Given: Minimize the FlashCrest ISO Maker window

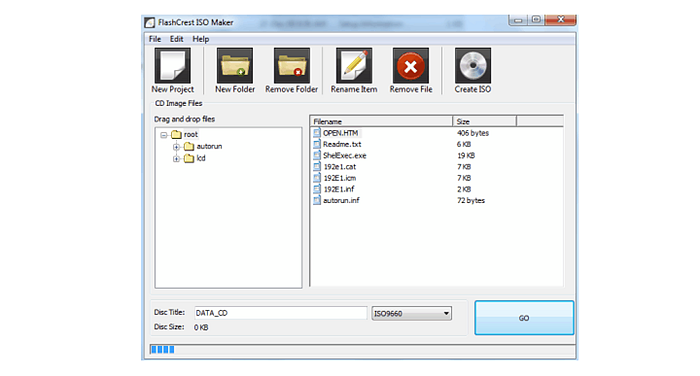Looking at the screenshot, I should (518, 20).
